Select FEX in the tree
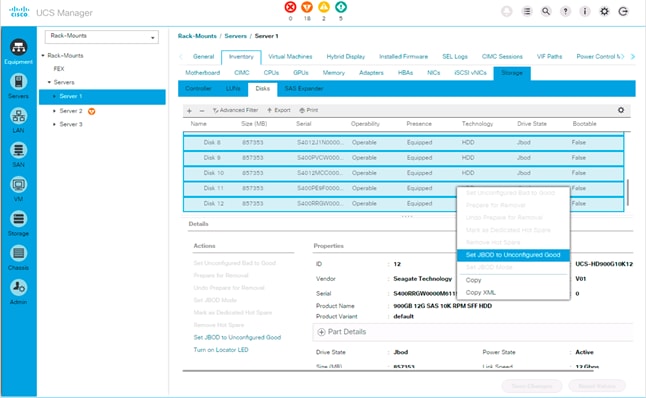Viewport: 646px width, 398px height. click(59, 69)
